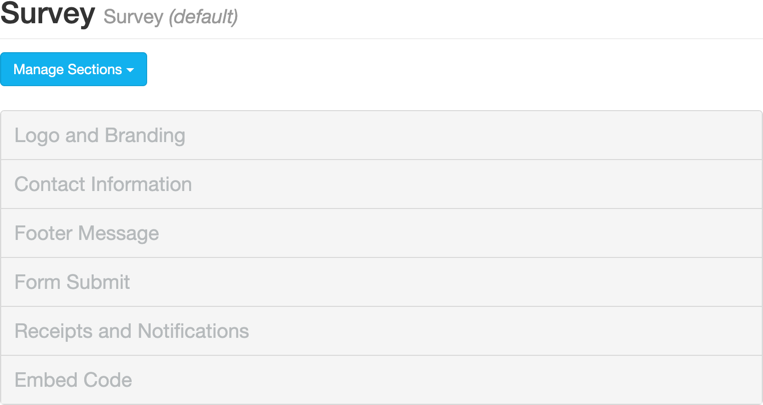The width and height of the screenshot is (763, 405).
Task: Open the Manage Sections dropdown button
Action: 73,69
